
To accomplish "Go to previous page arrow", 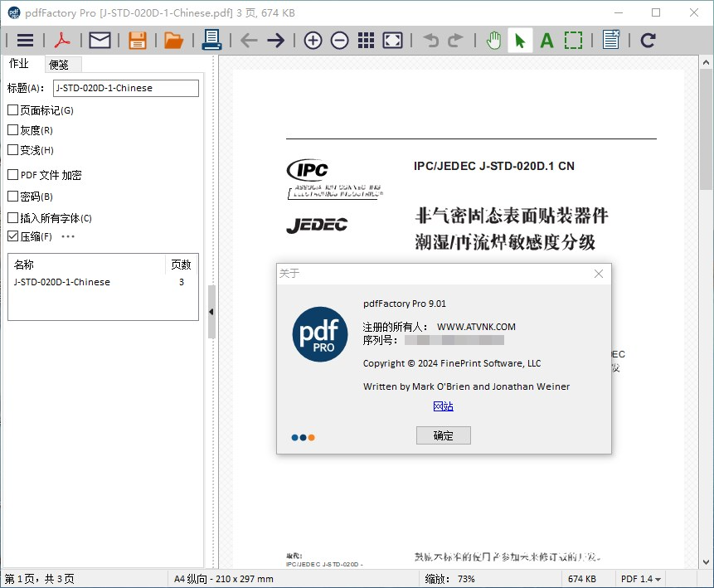I will (249, 41).
